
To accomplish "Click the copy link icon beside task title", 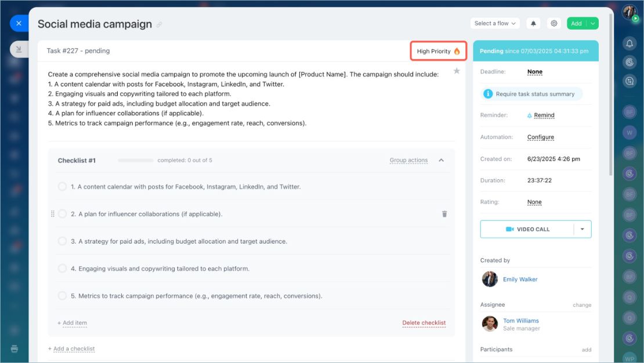I will (159, 24).
